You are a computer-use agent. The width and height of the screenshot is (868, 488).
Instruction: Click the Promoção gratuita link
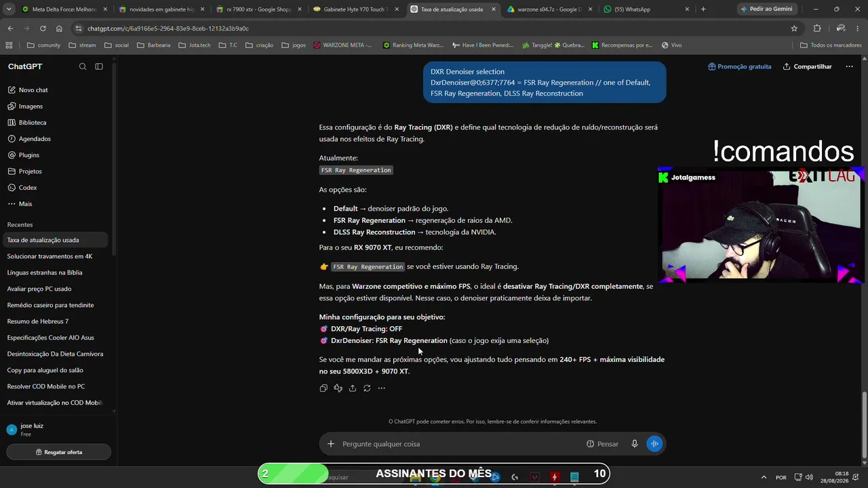click(740, 66)
